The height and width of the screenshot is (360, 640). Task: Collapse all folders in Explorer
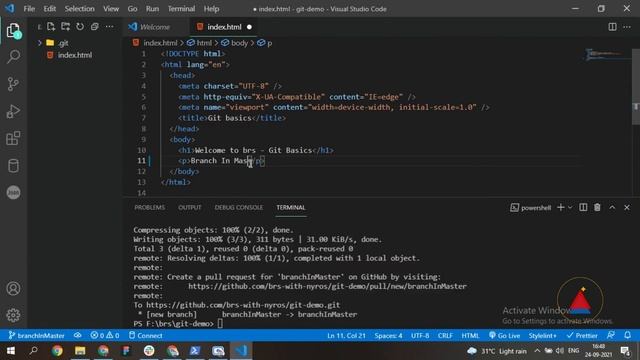click(x=95, y=27)
